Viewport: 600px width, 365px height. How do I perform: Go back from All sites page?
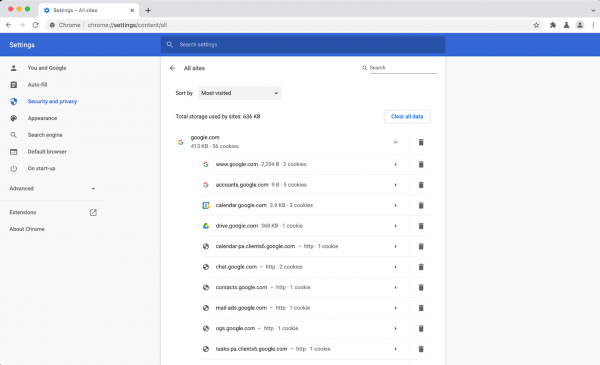[172, 68]
